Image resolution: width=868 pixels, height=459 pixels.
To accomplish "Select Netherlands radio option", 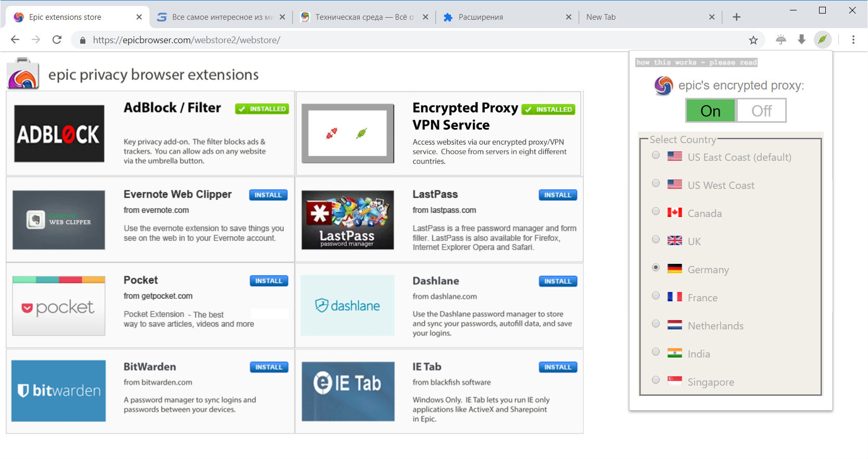I will coord(656,324).
